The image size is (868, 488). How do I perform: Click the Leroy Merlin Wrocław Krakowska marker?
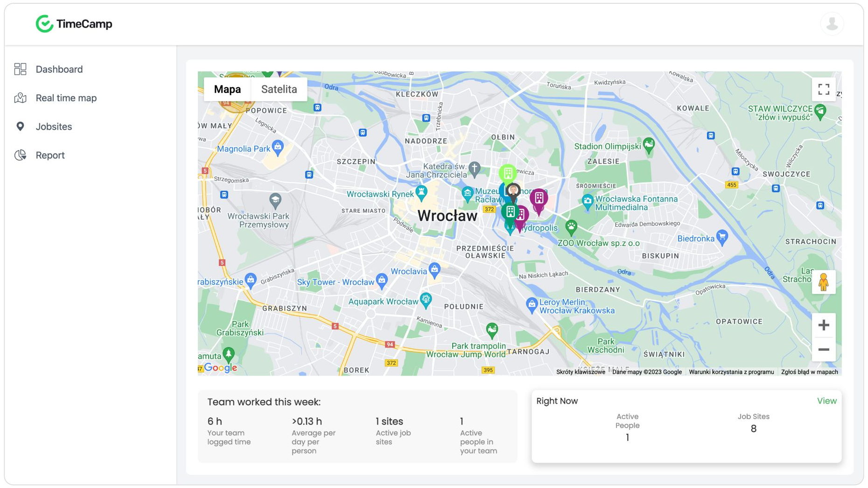pos(532,305)
